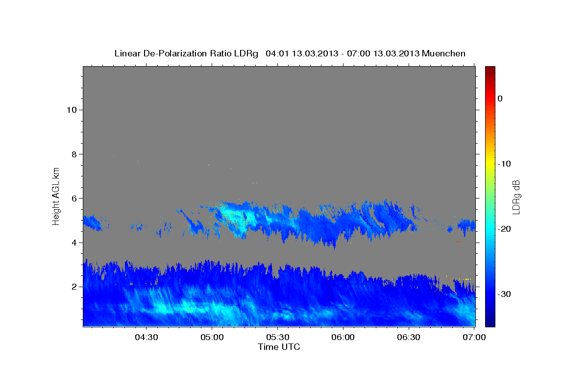Click the 06:00 time tick label
The width and height of the screenshot is (588, 392).
[343, 338]
